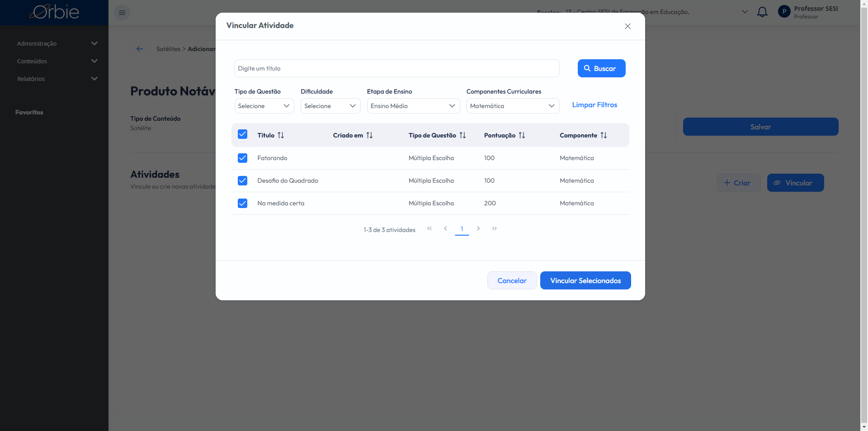Click the hamburger menu icon
The image size is (868, 431).
pyautogui.click(x=122, y=13)
